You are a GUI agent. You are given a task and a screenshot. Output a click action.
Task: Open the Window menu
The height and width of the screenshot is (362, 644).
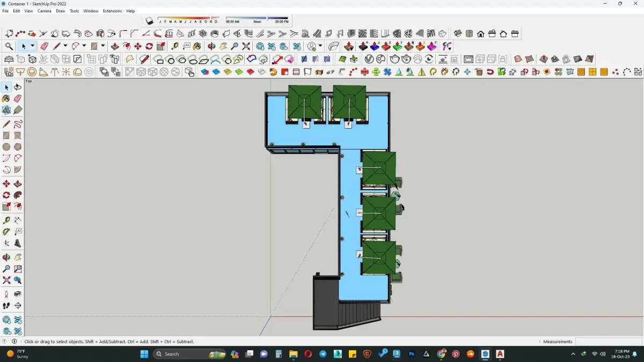pyautogui.click(x=91, y=11)
